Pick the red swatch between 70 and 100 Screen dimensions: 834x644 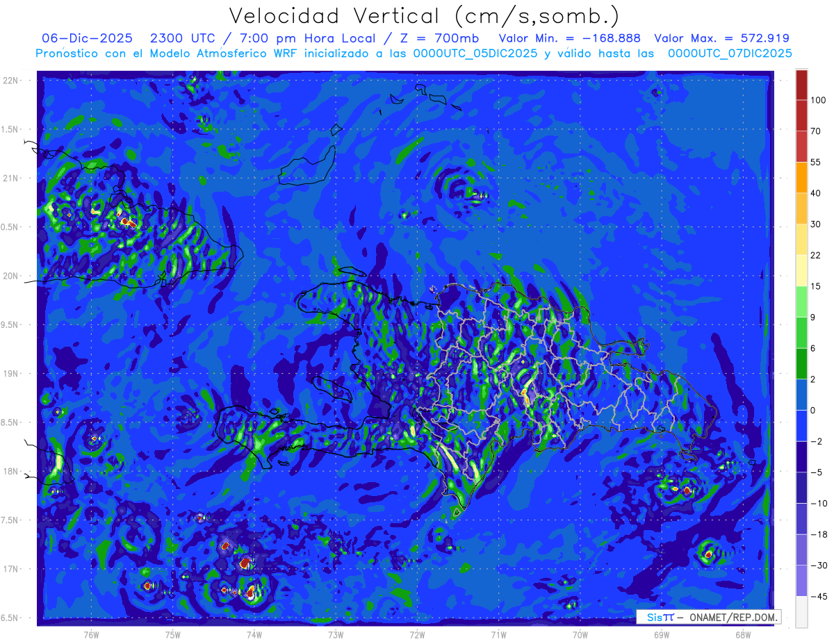click(x=802, y=115)
